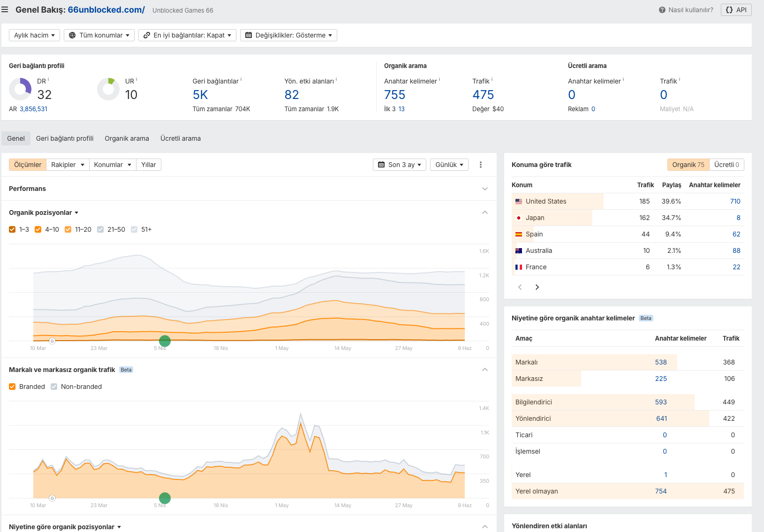Image resolution: width=764 pixels, height=532 pixels.
Task: Go to next page of locations
Action: (537, 287)
